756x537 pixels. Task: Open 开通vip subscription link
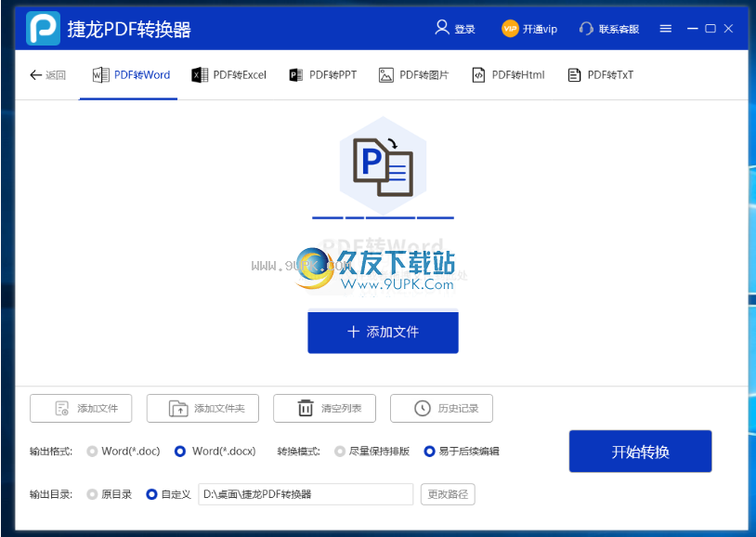tap(540, 29)
